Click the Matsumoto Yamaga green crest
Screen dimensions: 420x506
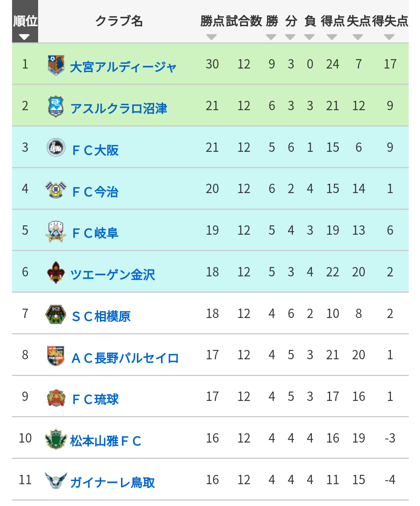[56, 439]
